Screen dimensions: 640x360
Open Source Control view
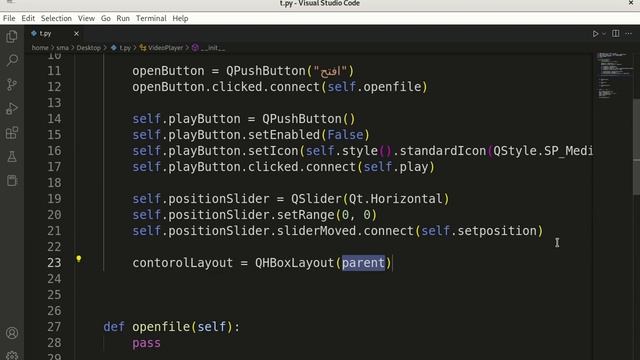12,84
